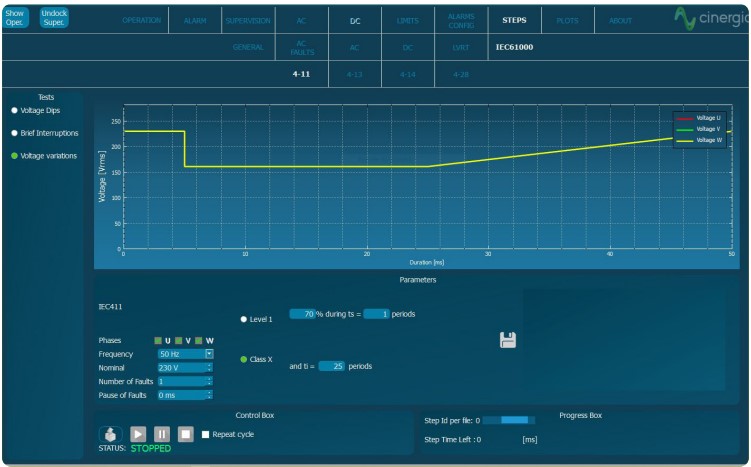Viewport: 751px width, 467px height.
Task: Save parameters with the floppy disk icon
Action: 508,340
